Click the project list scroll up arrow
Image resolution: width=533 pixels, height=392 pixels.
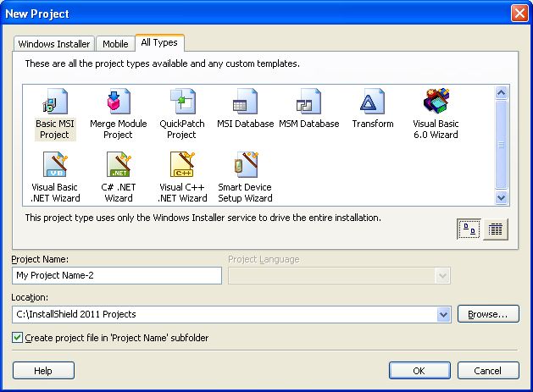tap(502, 93)
